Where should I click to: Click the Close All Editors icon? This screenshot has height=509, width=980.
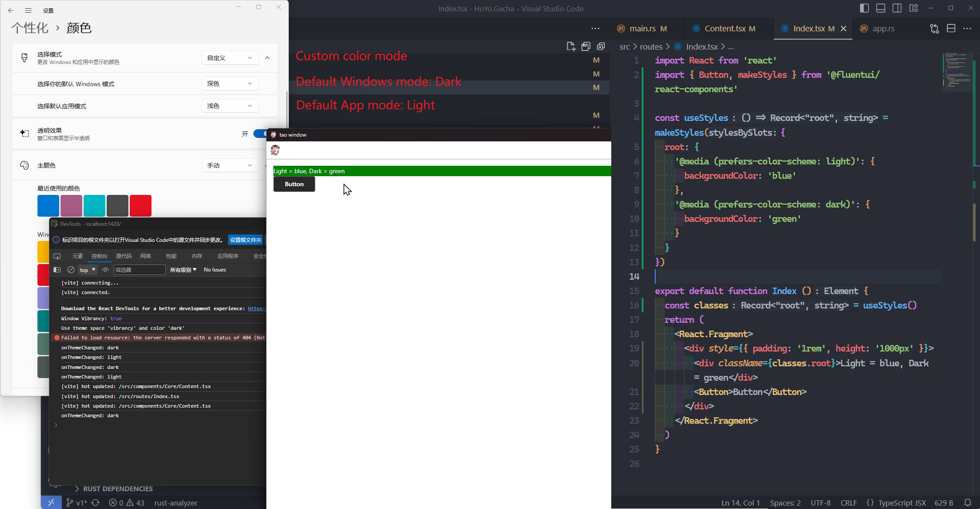click(601, 46)
